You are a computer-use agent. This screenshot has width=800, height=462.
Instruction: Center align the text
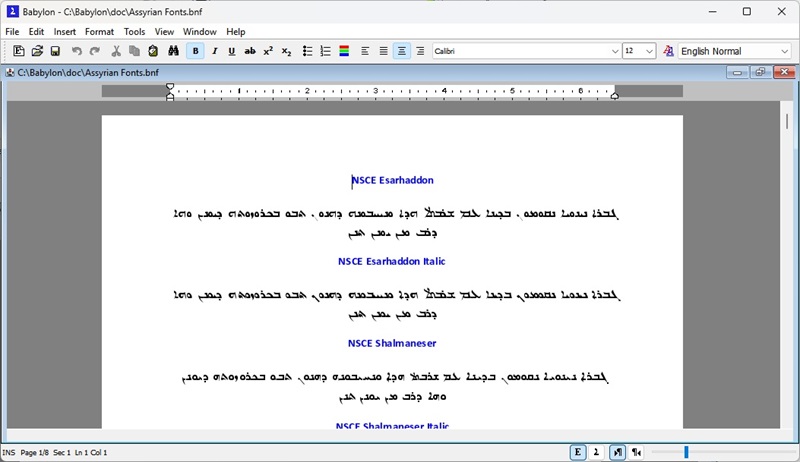[x=402, y=51]
